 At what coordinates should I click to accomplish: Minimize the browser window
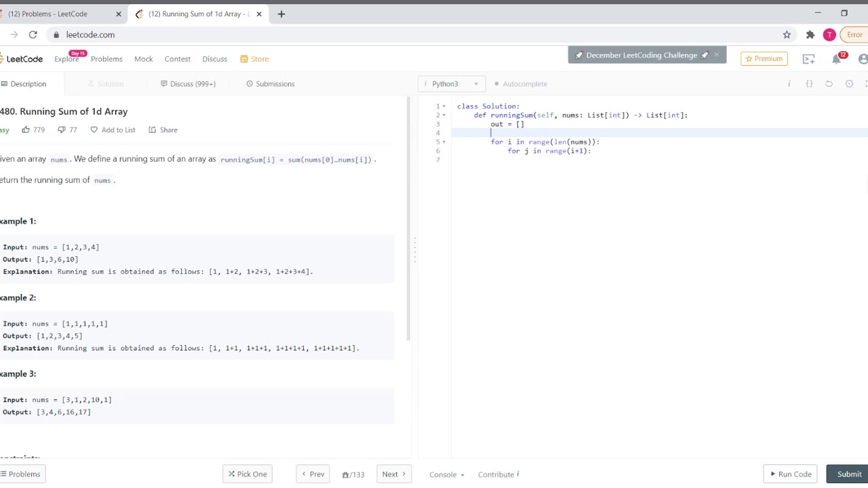pyautogui.click(x=818, y=13)
